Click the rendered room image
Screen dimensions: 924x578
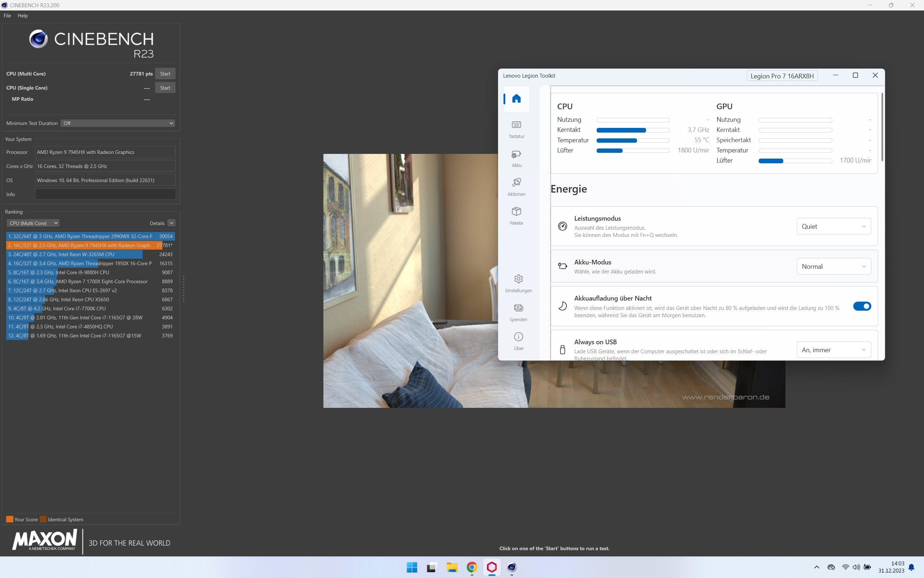pos(410,281)
